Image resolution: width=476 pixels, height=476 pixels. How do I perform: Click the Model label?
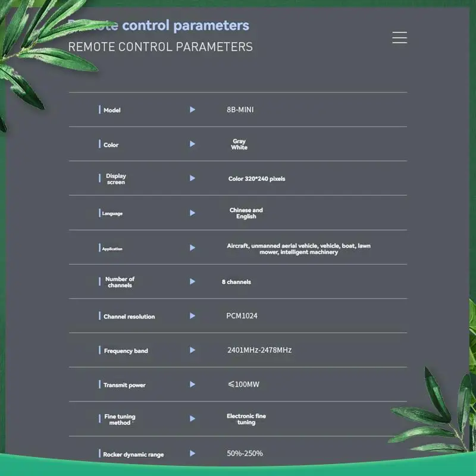click(x=112, y=110)
